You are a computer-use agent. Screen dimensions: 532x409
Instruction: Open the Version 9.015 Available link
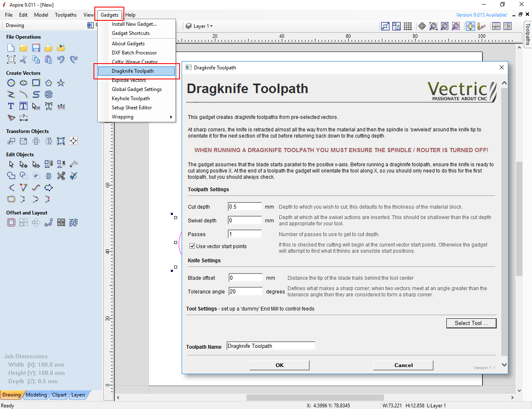coord(482,15)
